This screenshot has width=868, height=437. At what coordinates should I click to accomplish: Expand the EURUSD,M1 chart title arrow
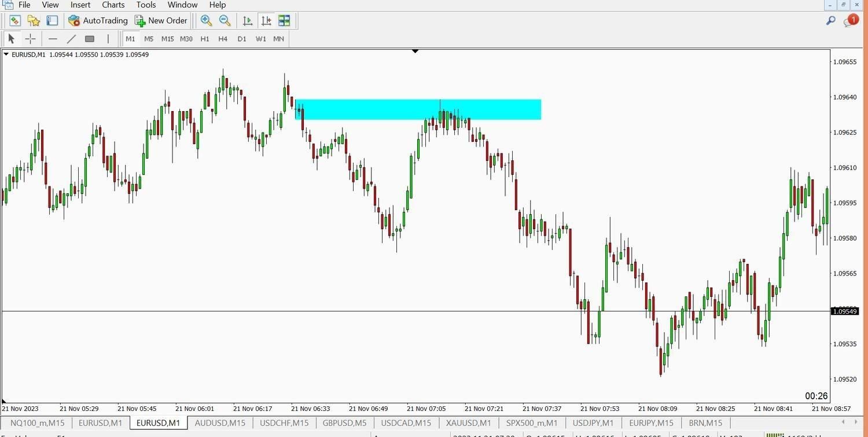[6, 54]
